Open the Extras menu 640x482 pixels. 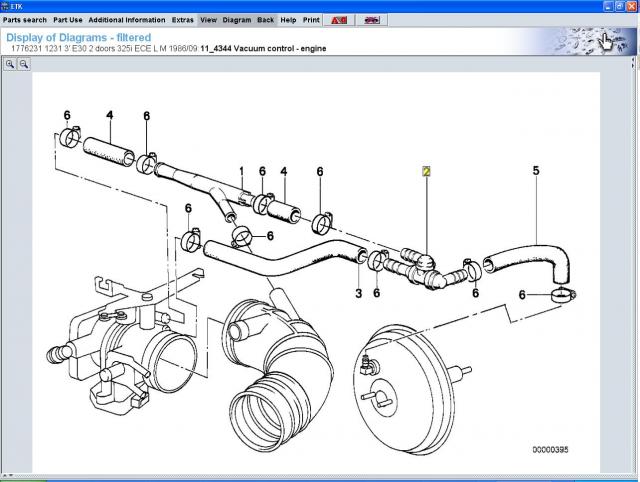tap(183, 19)
